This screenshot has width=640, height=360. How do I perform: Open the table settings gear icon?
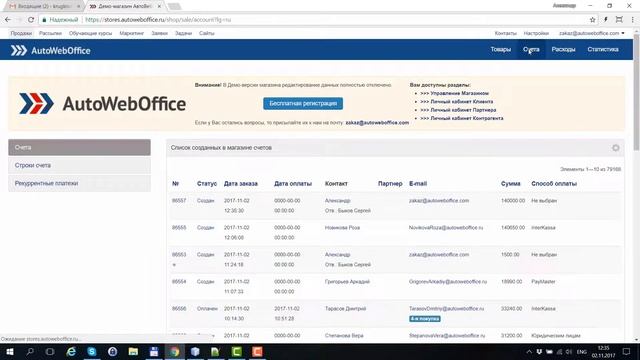tap(616, 148)
